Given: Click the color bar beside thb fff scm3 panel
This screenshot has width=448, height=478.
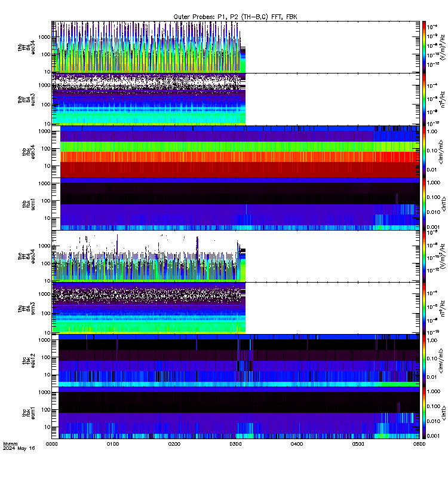Looking at the screenshot, I should 424,99.
